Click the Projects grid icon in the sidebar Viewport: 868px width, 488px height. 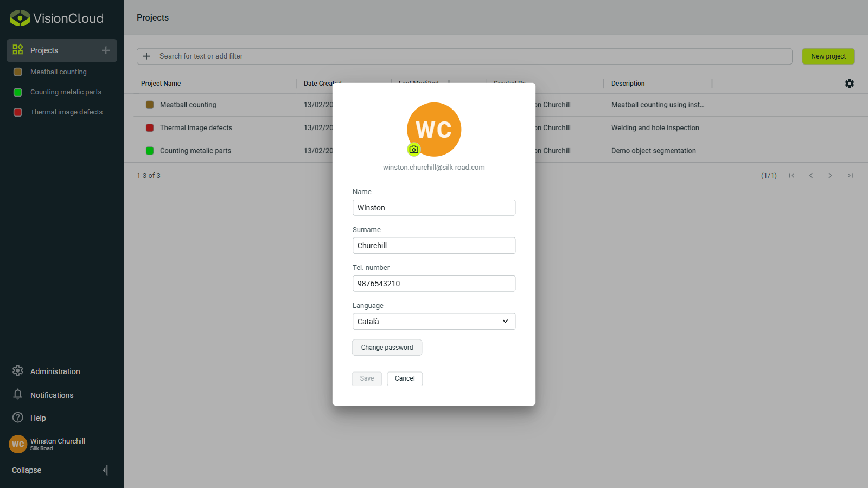click(x=17, y=50)
